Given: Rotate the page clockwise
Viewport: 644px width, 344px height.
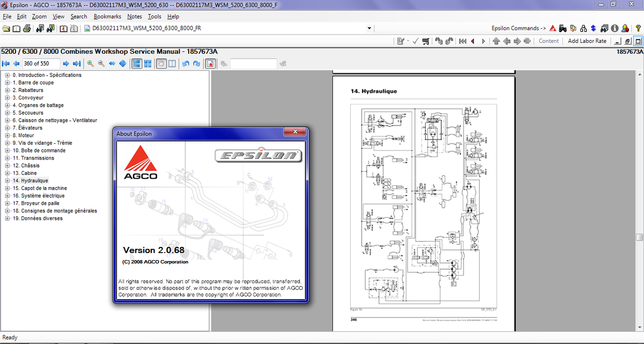Looking at the screenshot, I should click(196, 63).
